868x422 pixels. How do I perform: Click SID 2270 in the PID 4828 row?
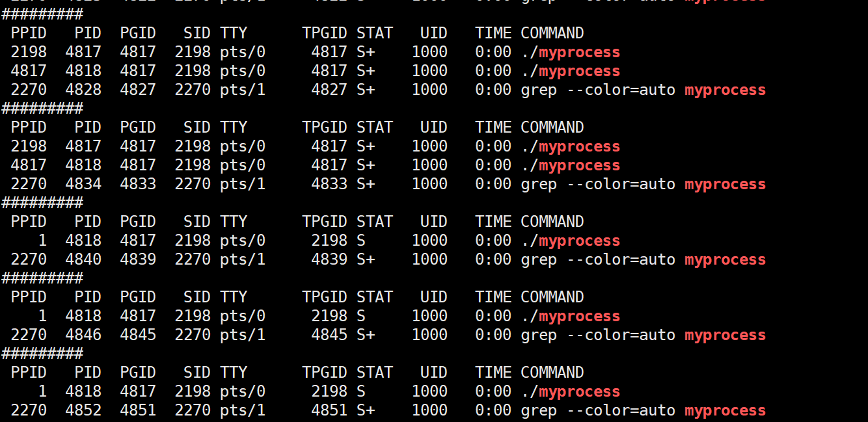193,90
